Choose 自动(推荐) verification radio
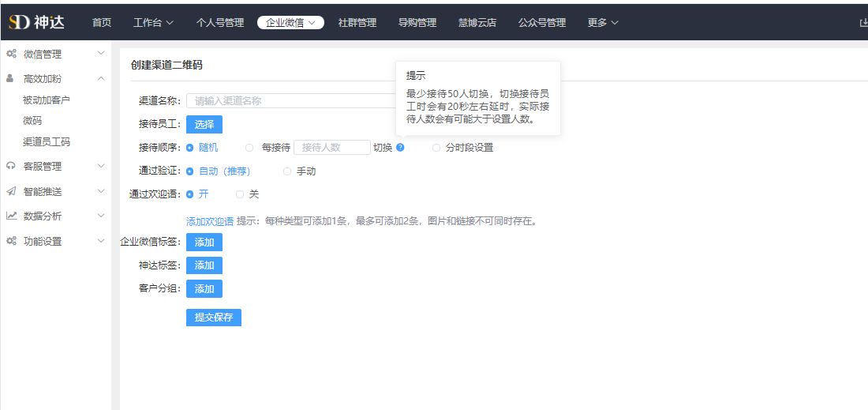Screen dimensions: 868x410 pos(190,171)
